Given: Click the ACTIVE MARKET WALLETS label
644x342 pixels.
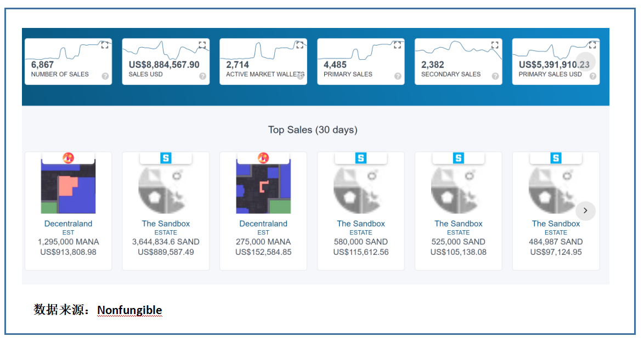Looking at the screenshot, I should click(x=265, y=75).
